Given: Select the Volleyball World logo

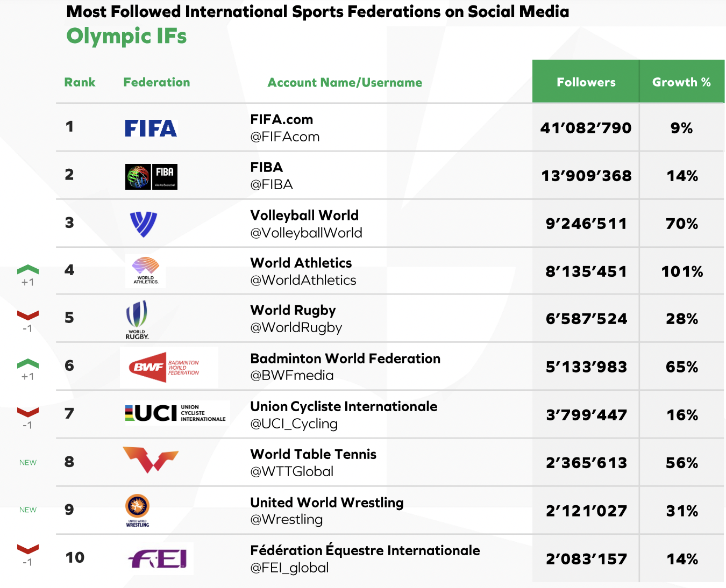Looking at the screenshot, I should coord(144,224).
